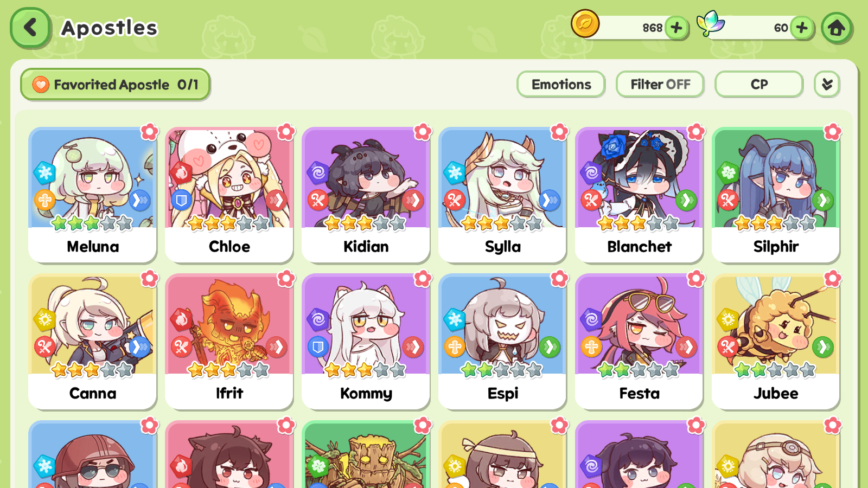Toggle the Filter OFF button

click(660, 85)
